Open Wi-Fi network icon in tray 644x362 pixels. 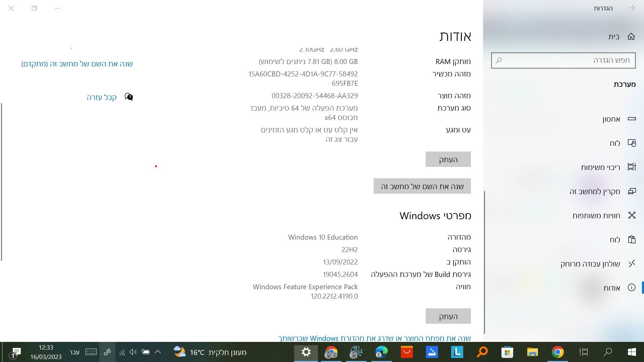[122, 352]
